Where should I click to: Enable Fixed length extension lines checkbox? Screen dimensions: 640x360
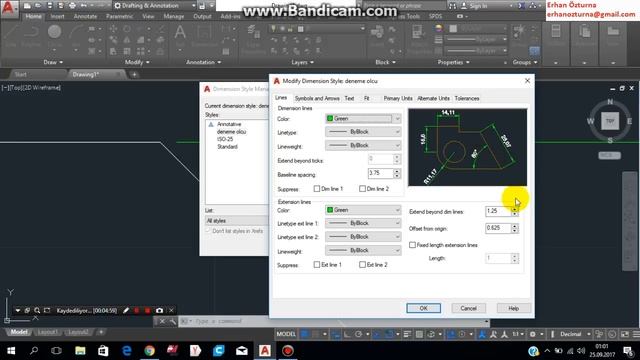[x=412, y=245]
